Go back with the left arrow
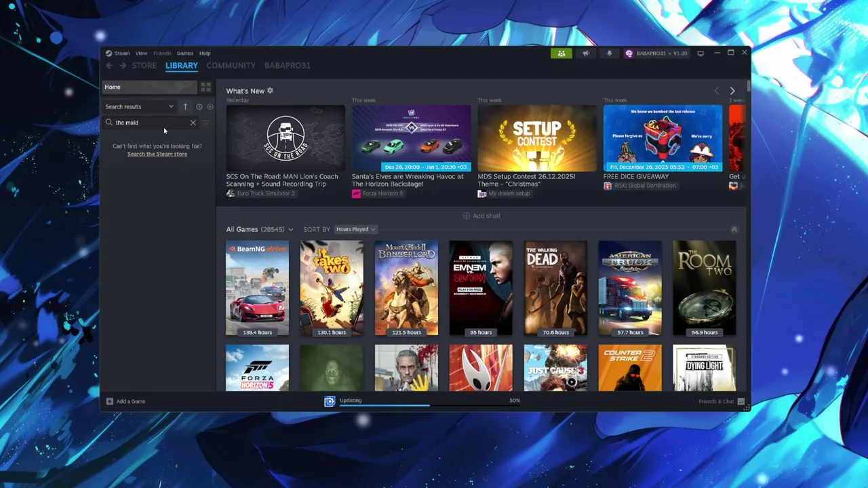The height and width of the screenshot is (488, 868). 109,66
